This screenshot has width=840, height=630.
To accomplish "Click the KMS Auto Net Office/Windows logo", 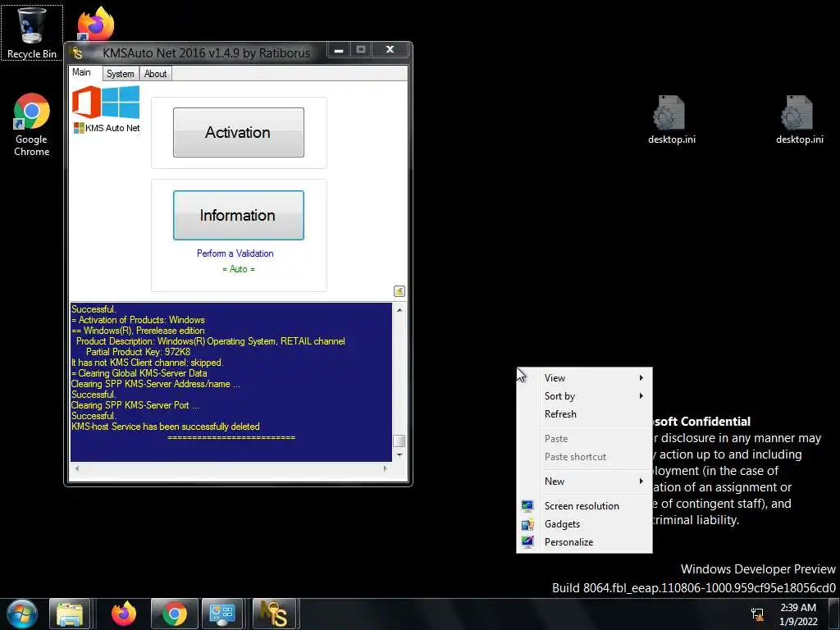I will [106, 109].
